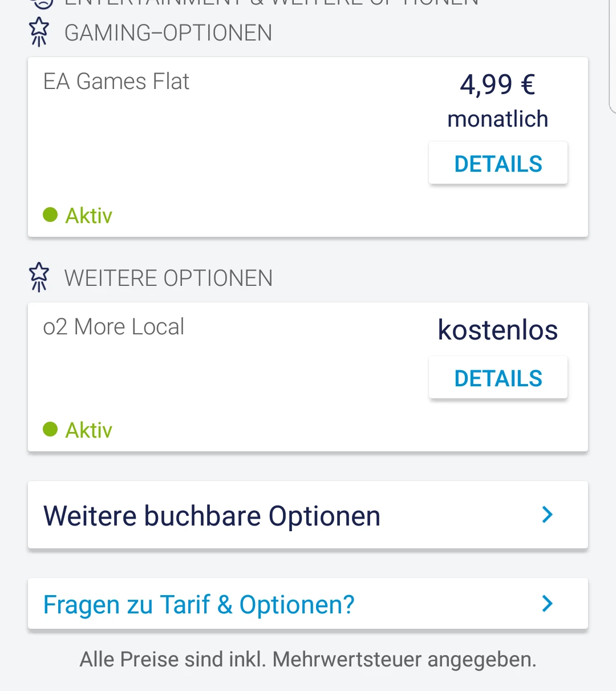Open details for EA Games Flat
The width and height of the screenshot is (616, 691).
point(498,164)
